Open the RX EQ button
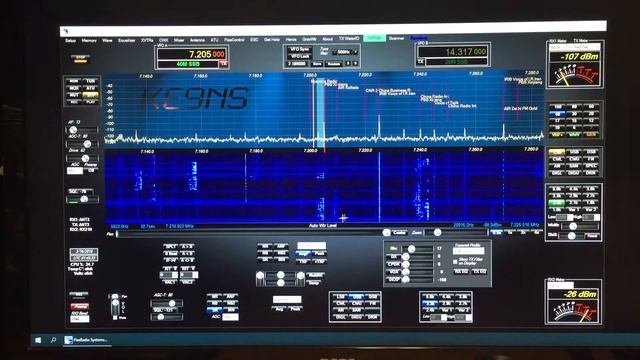 (461, 271)
